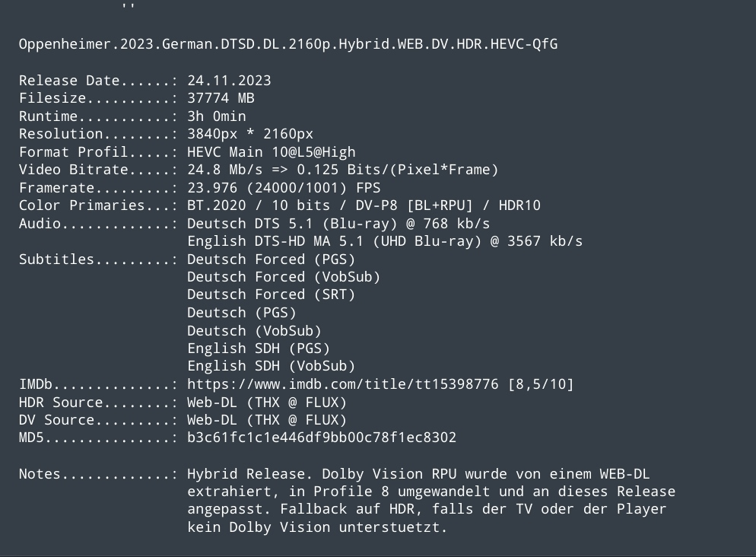Click the MD5 hash value

[x=322, y=438]
